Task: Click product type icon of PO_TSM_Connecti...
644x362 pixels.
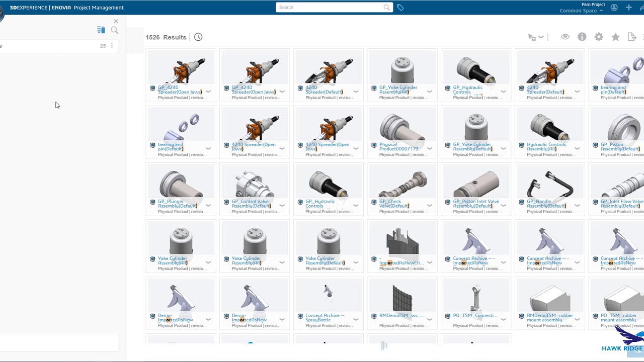Action: pos(448,316)
